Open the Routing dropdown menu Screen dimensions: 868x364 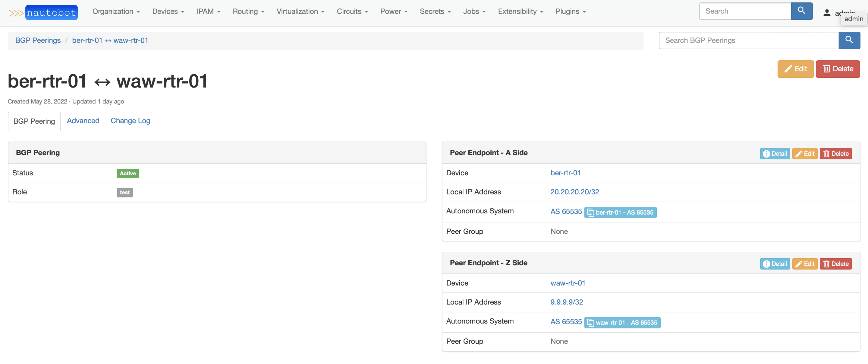click(x=248, y=11)
